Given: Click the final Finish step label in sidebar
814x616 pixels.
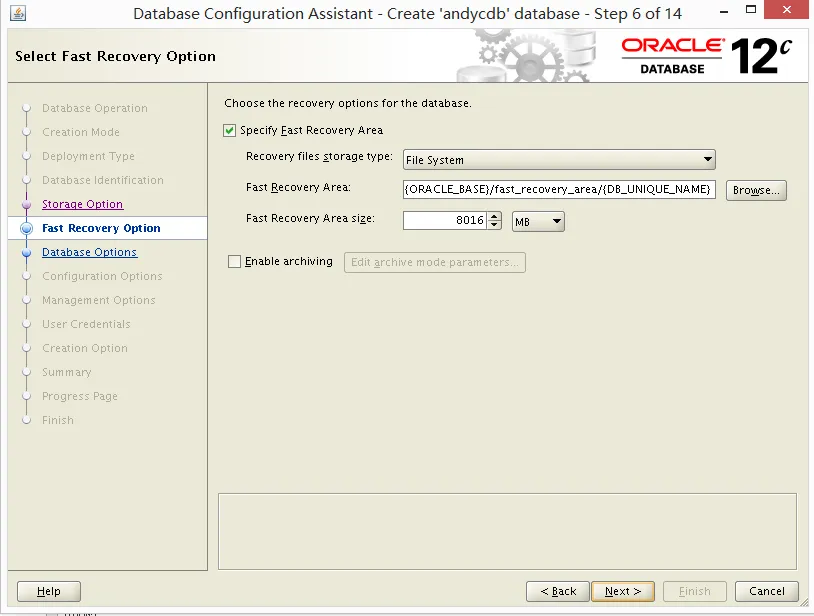Looking at the screenshot, I should (58, 420).
